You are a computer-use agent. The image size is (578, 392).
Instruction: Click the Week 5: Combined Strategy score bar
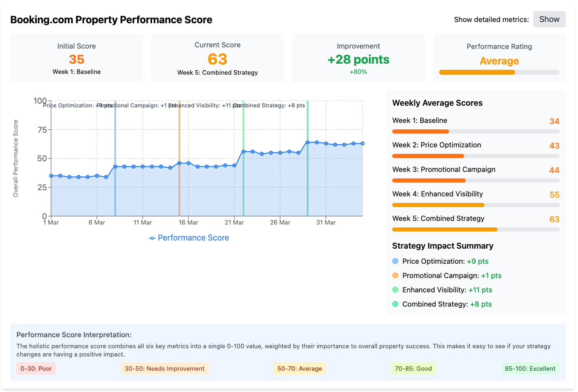476,229
